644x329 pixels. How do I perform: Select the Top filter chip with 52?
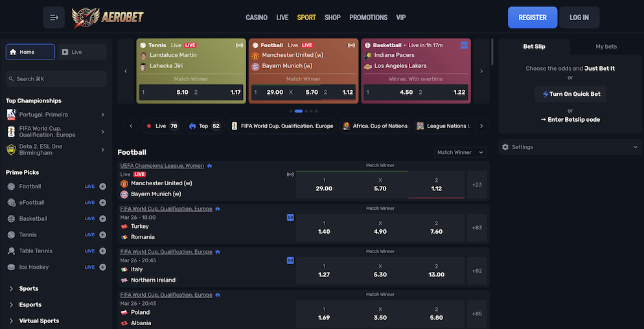205,126
